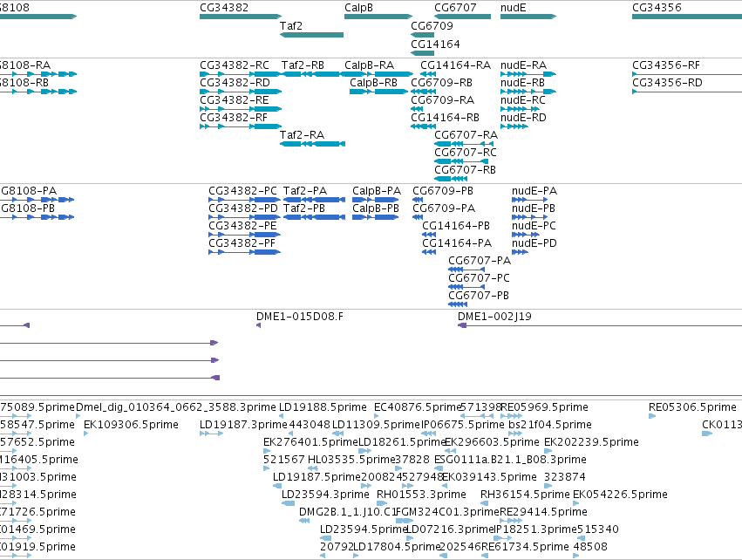Select the nudE-RD transcript
Screen dimensions: 742x560
pyautogui.click(x=523, y=118)
